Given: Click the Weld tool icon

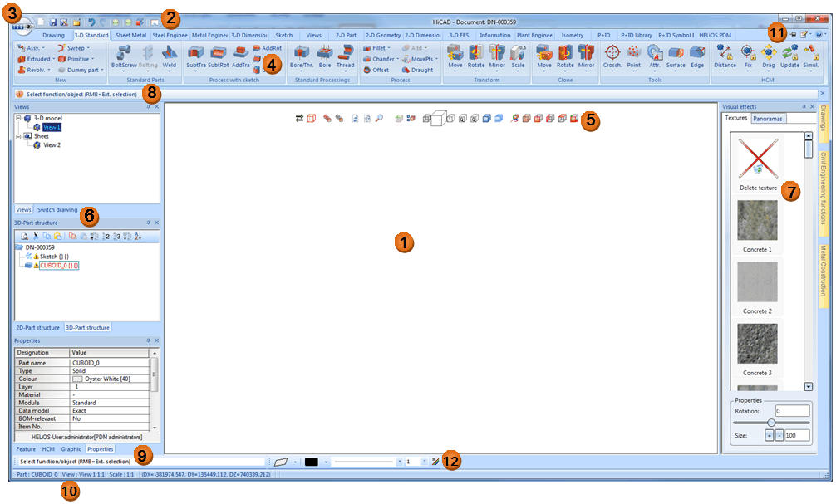Looking at the screenshot, I should (169, 56).
